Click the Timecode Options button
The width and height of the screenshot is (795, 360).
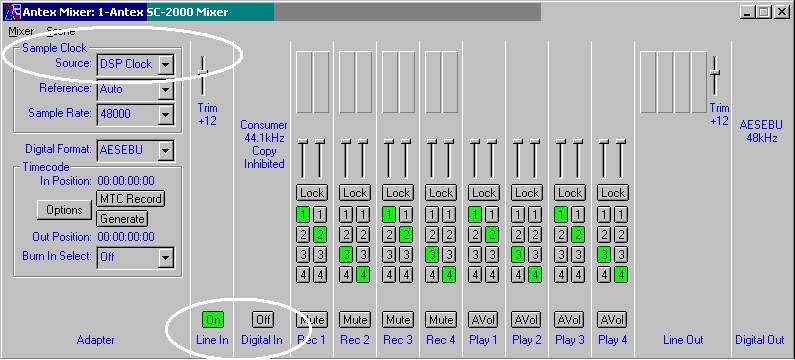pyautogui.click(x=64, y=210)
